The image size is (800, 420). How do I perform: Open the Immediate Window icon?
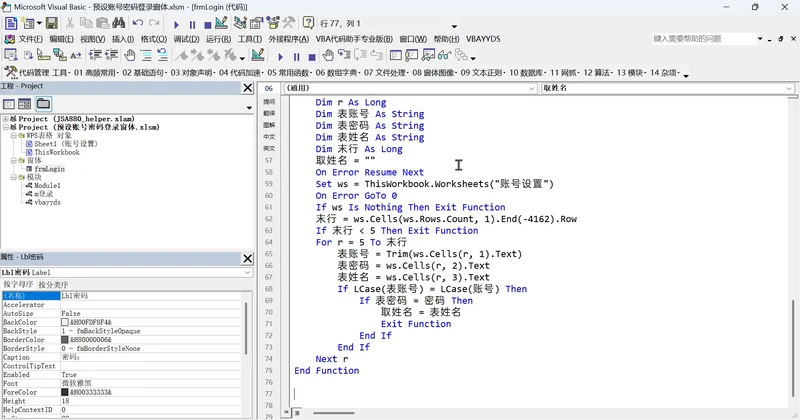(412, 55)
